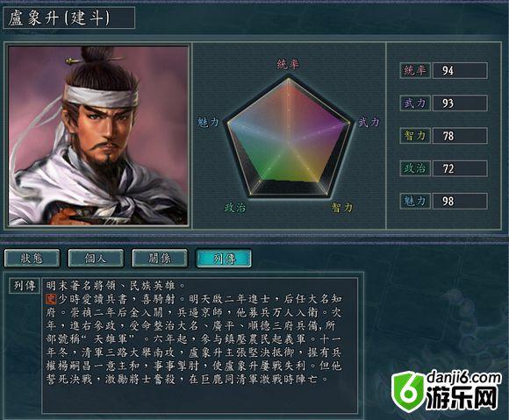Click the 武力 label box in stats panel

[415, 103]
